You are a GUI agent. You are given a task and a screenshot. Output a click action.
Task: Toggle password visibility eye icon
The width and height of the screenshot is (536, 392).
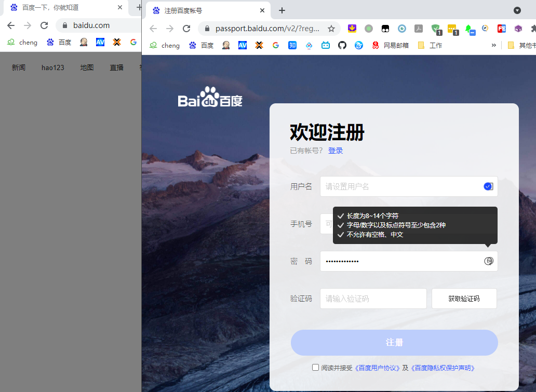coord(489,261)
